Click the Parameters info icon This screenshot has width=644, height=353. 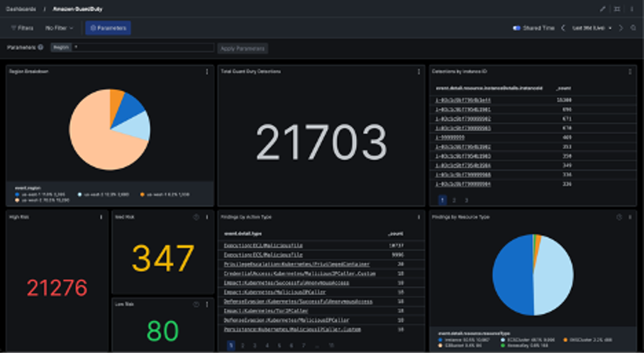pyautogui.click(x=41, y=48)
